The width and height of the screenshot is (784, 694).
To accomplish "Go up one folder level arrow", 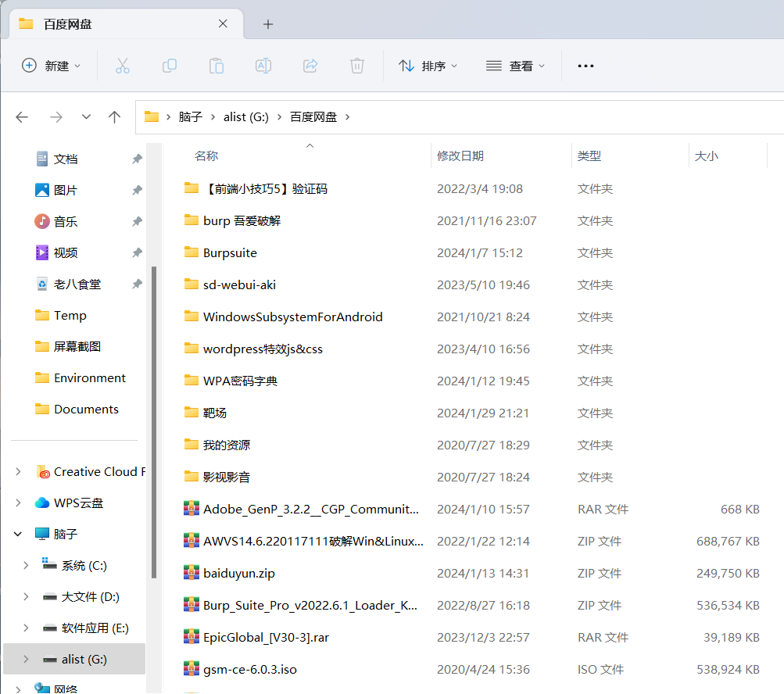I will (x=115, y=117).
